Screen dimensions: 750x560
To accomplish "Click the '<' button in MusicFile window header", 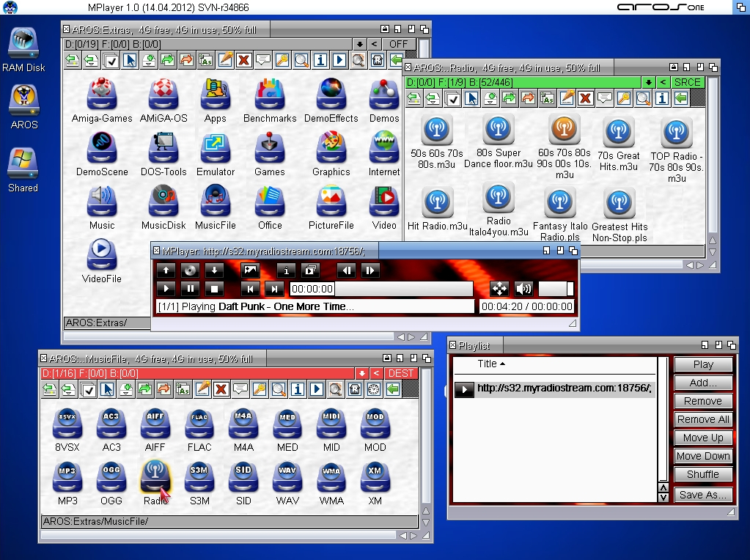I will [x=376, y=374].
